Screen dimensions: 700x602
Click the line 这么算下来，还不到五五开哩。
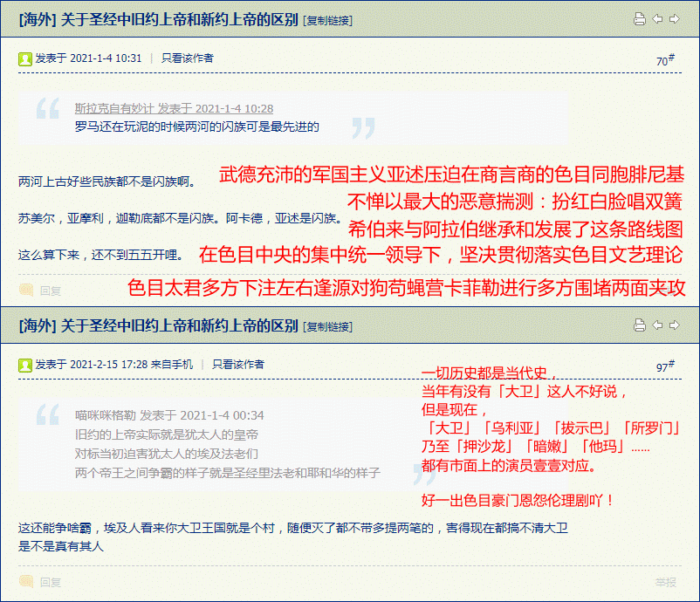coord(100,255)
